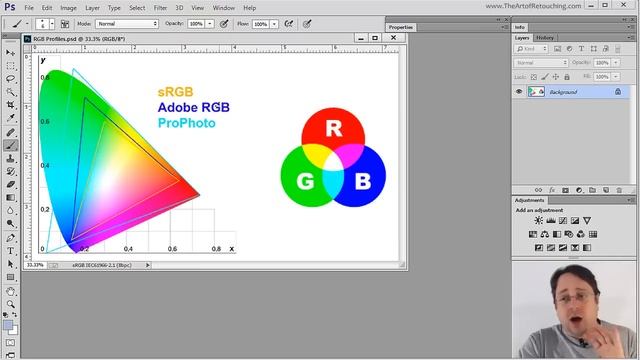640x360 pixels.
Task: Select the Crop tool
Action: point(11,105)
